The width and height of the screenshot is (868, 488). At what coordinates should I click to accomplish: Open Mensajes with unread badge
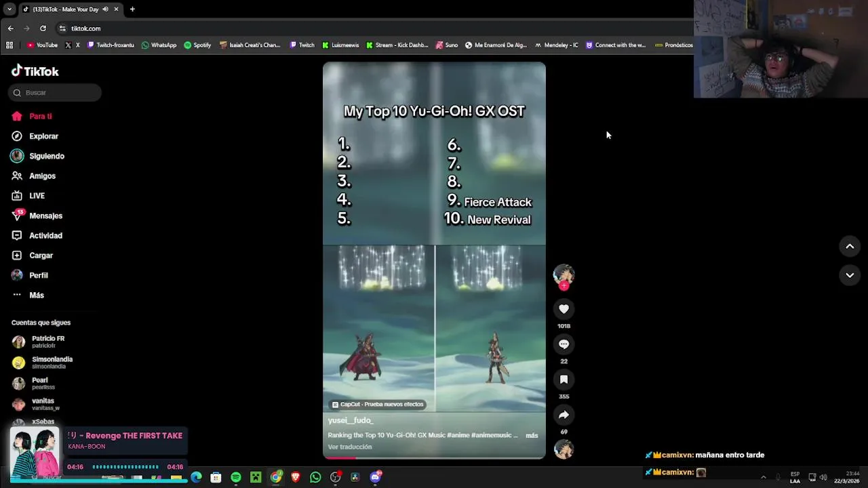pyautogui.click(x=37, y=216)
